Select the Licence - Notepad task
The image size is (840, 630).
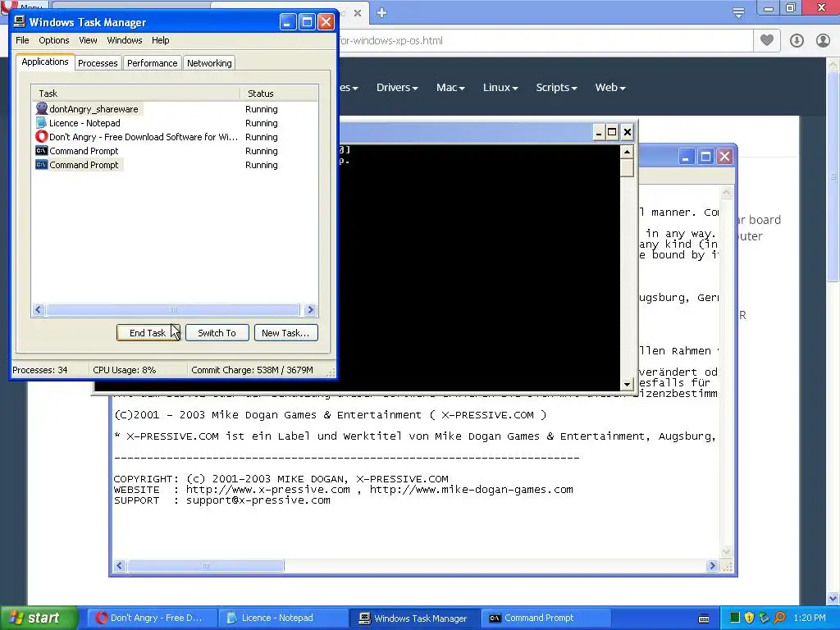point(174,123)
